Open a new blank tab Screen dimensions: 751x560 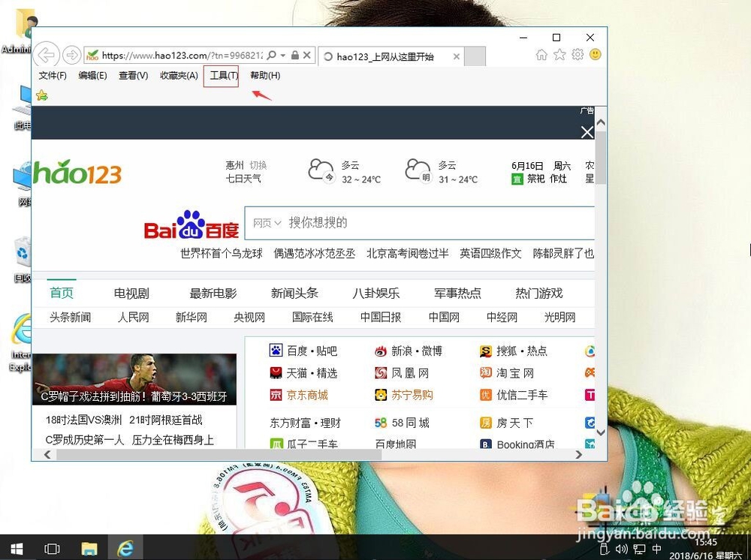pos(475,56)
